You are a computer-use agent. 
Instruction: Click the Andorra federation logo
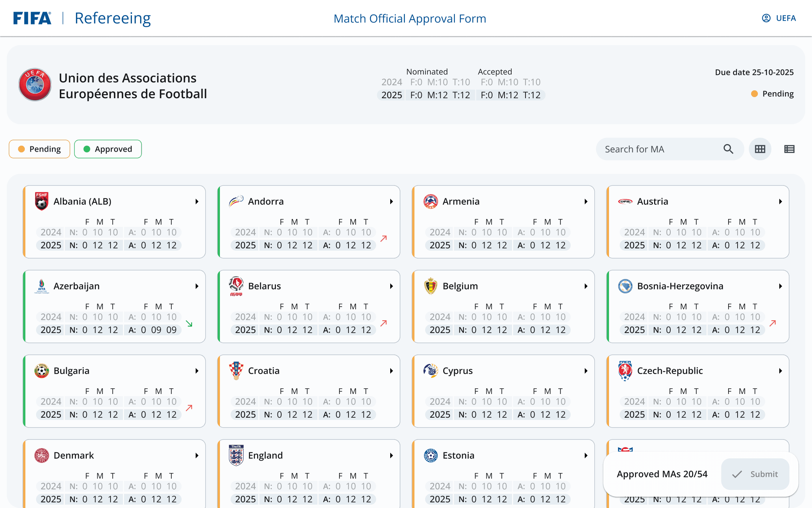tap(236, 201)
